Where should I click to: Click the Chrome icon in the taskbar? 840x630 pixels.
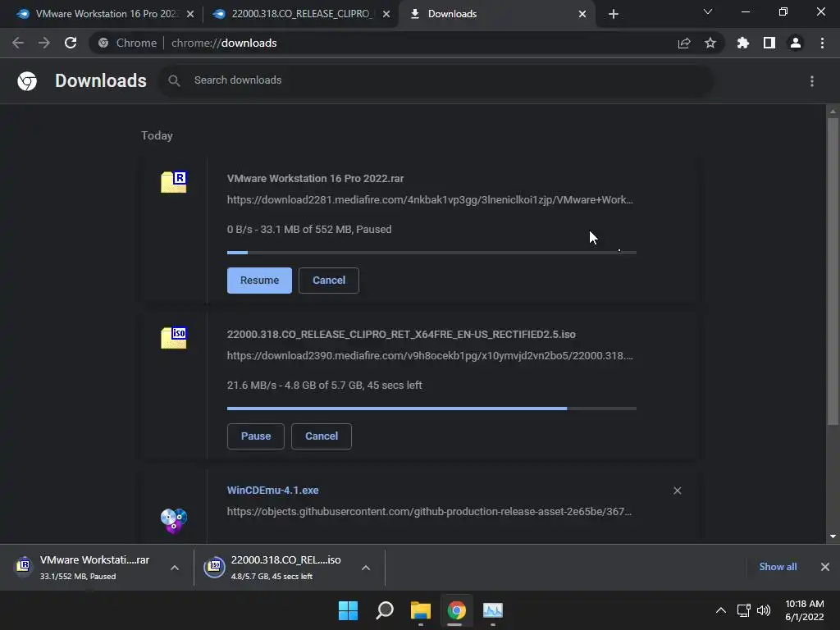(456, 610)
